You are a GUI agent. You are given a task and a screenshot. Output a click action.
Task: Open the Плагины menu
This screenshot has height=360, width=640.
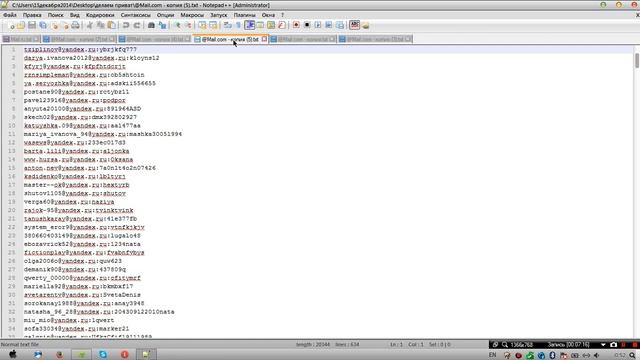coord(244,15)
